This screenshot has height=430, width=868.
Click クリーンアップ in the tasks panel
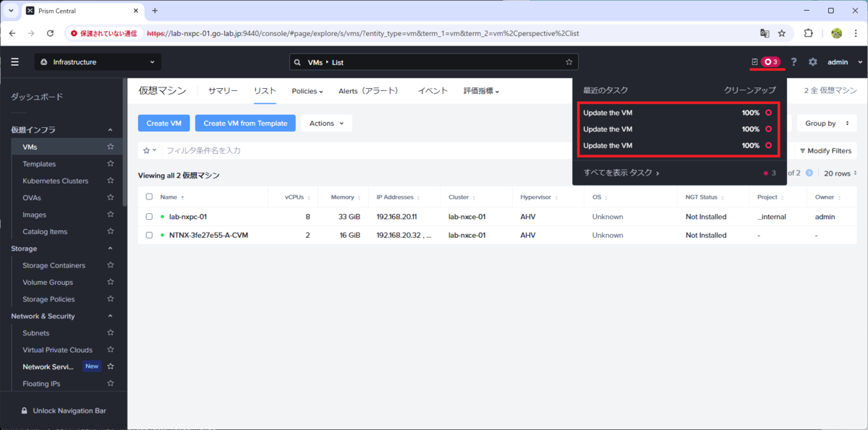click(750, 90)
